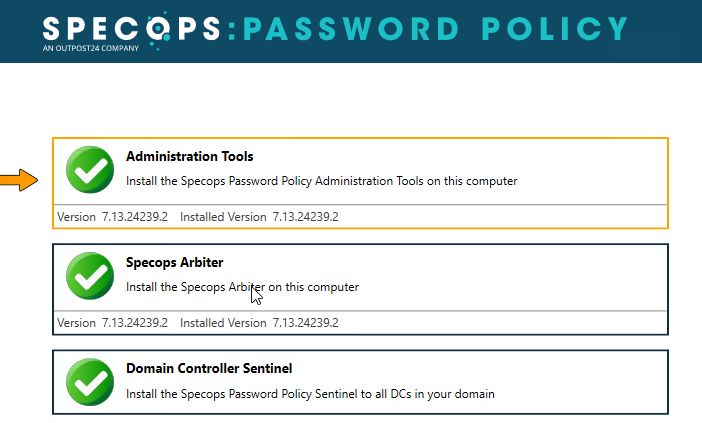702x423 pixels.
Task: Click Specops Arbiter Installed Version number
Action: click(x=305, y=323)
